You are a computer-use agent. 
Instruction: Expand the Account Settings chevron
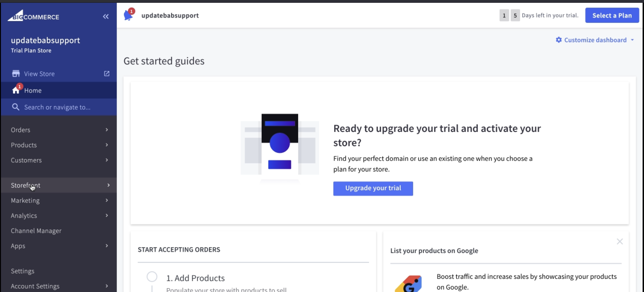107,286
